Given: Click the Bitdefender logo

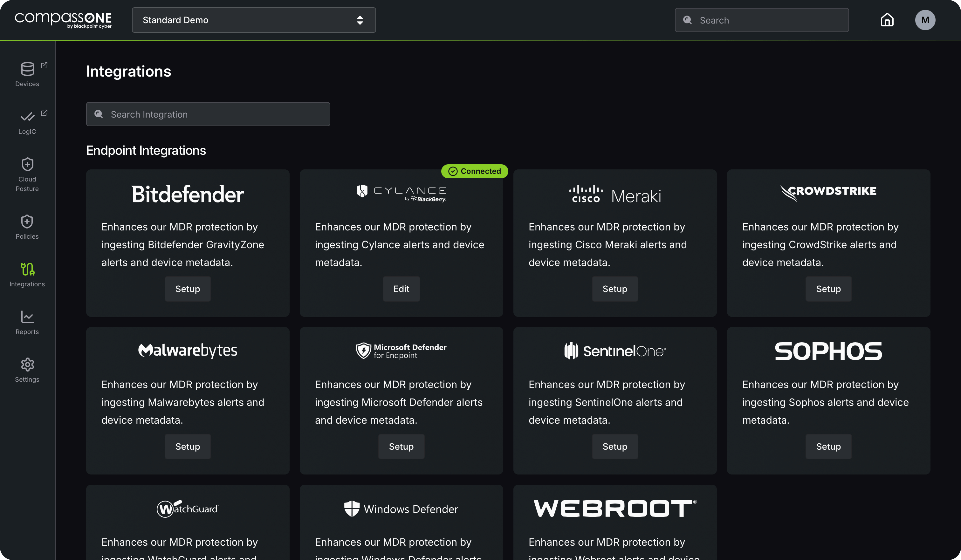Looking at the screenshot, I should click(188, 194).
